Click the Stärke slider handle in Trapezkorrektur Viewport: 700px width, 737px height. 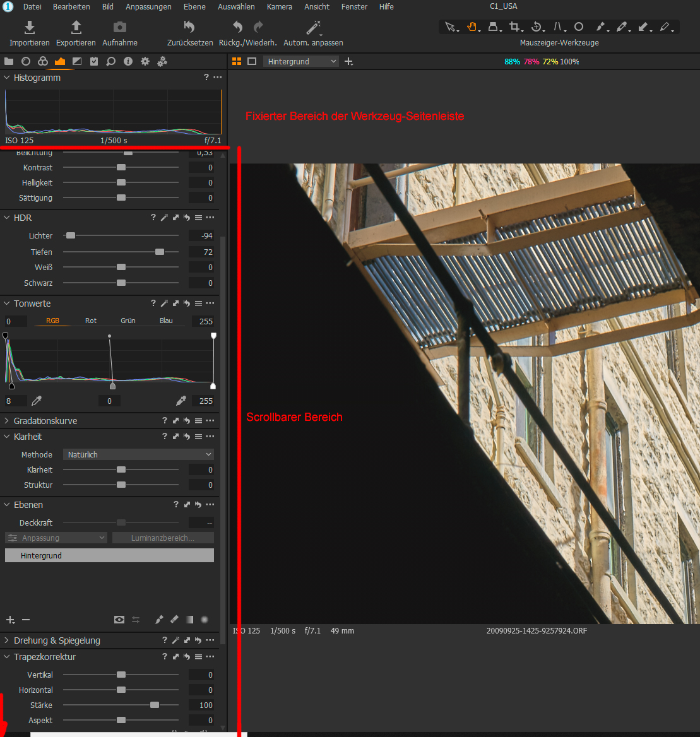(x=155, y=705)
